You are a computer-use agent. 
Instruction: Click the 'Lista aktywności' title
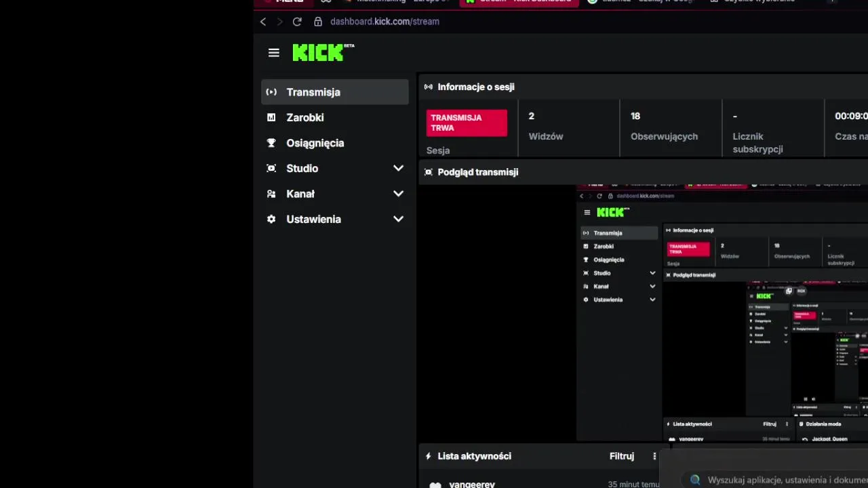point(475,456)
